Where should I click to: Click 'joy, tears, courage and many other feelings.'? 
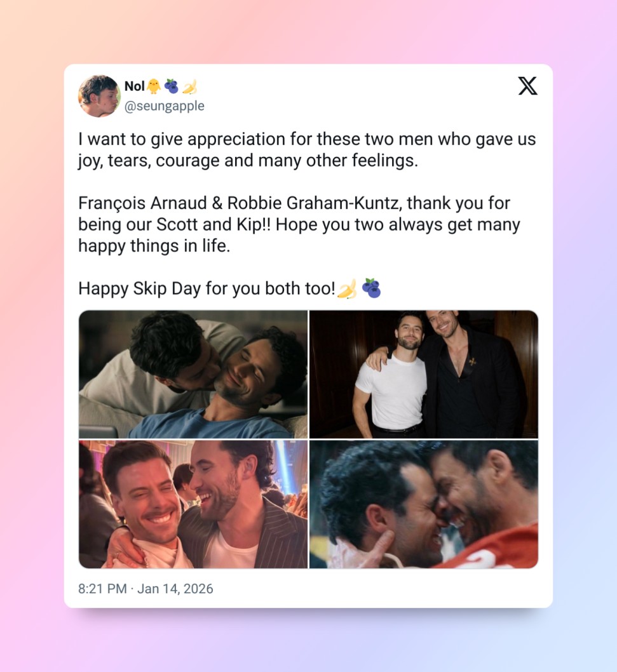pyautogui.click(x=248, y=161)
